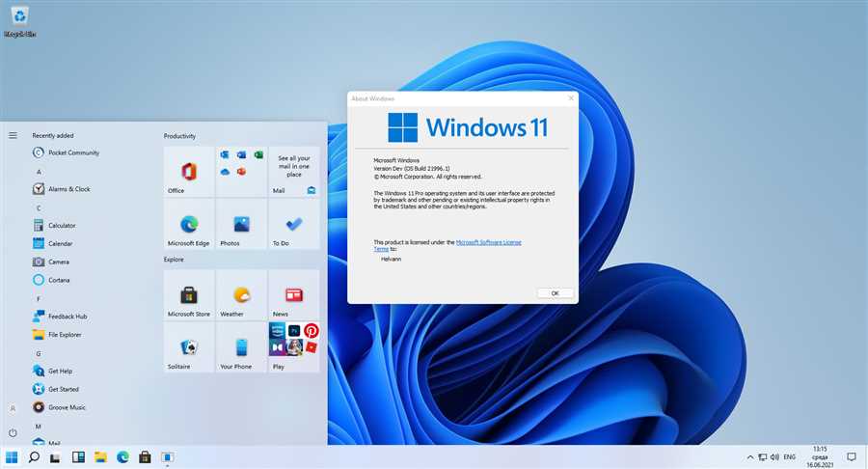
Task: Click OK in About Windows dialog
Action: [x=555, y=293]
